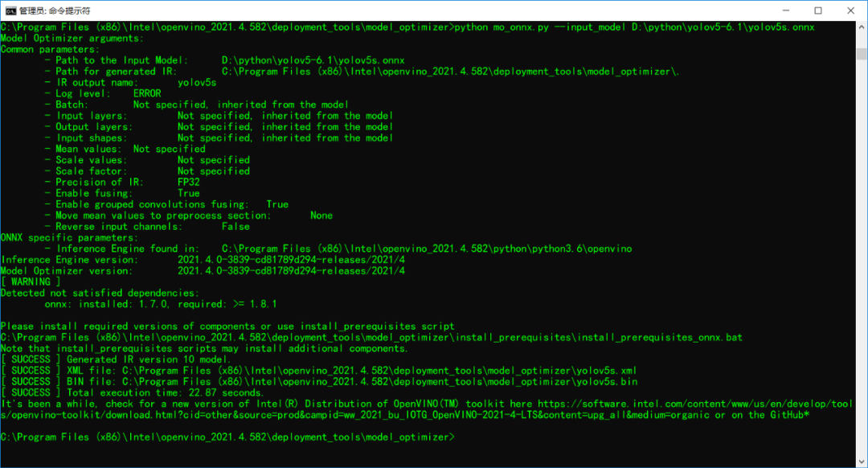Viewport: 868px width, 468px height.
Task: Minimize the command prompt window
Action: tap(785, 10)
